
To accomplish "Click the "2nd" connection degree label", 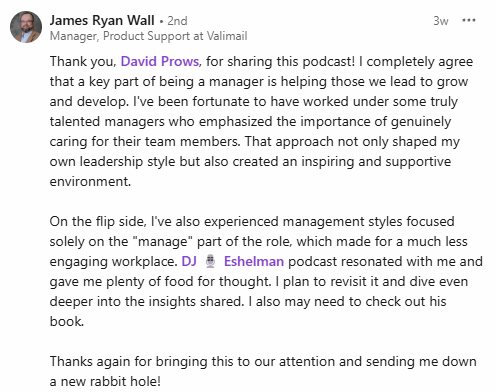I will (177, 21).
